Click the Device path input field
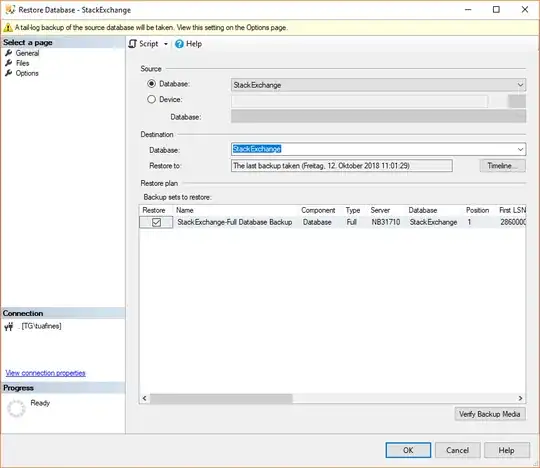The width and height of the screenshot is (540, 468). pyautogui.click(x=360, y=101)
